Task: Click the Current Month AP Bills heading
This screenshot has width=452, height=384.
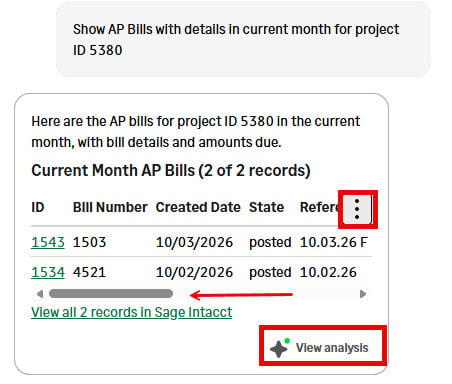Action: pyautogui.click(x=171, y=171)
